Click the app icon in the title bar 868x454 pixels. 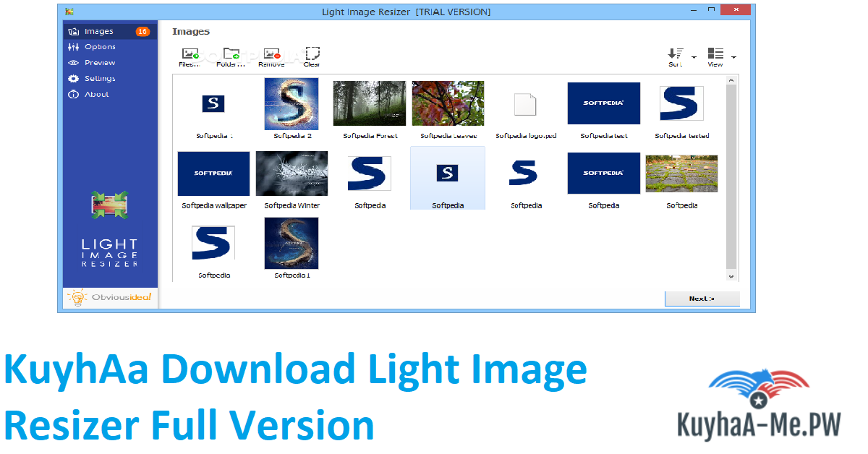69,12
